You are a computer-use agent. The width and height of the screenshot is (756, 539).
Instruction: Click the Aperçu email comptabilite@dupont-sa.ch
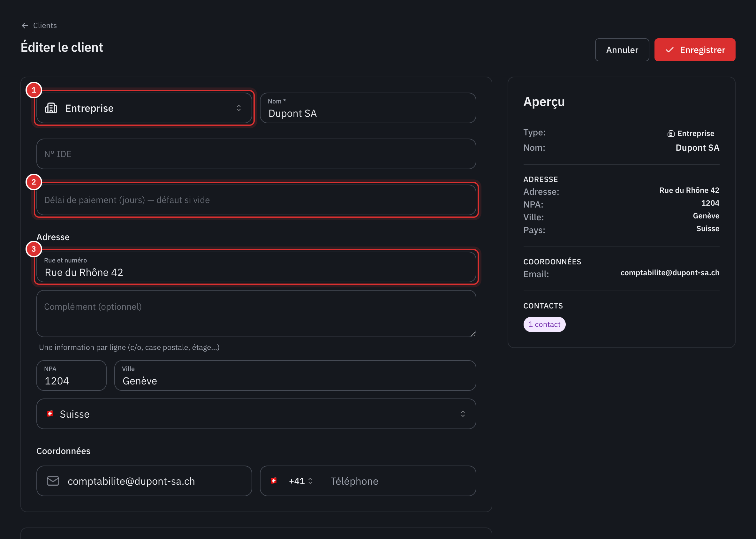tap(670, 272)
